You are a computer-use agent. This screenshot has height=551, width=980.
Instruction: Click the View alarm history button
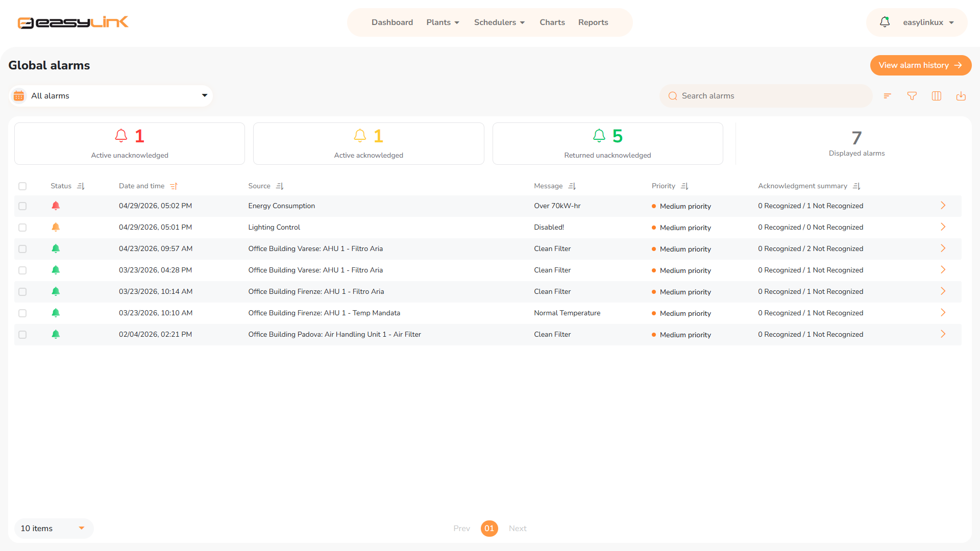[x=921, y=65]
